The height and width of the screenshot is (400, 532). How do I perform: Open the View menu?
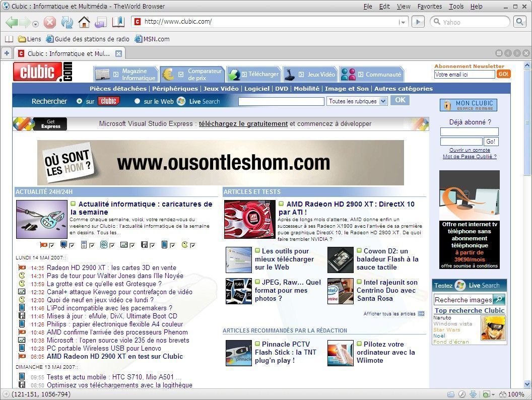(404, 7)
